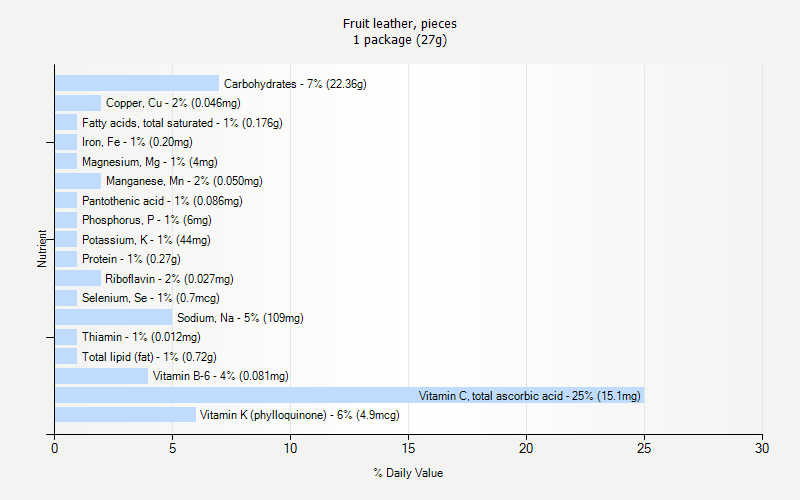
Task: Select the Protein 0.27g label
Action: pyautogui.click(x=131, y=259)
